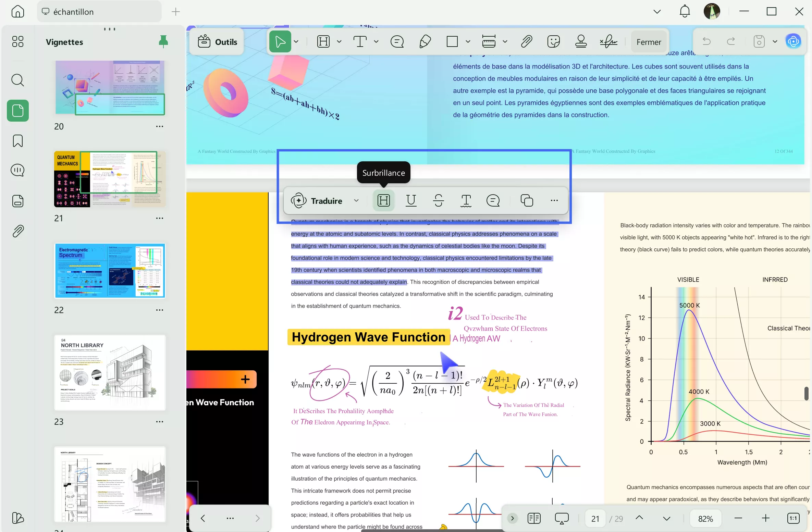Toggle underline on the selected text
812x532 pixels.
tap(411, 201)
